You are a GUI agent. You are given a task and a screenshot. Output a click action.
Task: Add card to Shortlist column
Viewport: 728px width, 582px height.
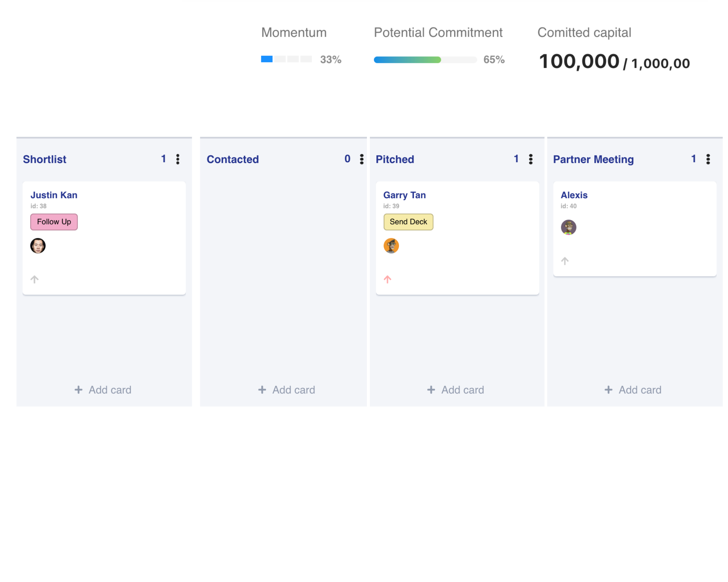103,390
